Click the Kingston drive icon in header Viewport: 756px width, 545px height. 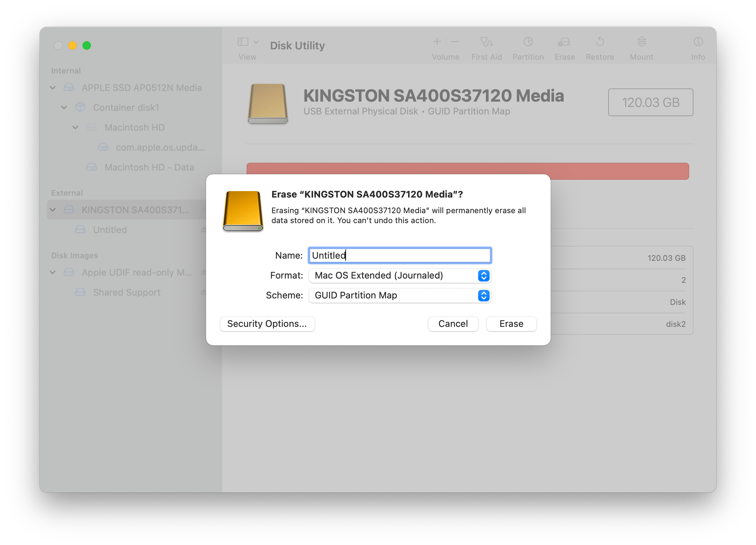click(x=268, y=104)
